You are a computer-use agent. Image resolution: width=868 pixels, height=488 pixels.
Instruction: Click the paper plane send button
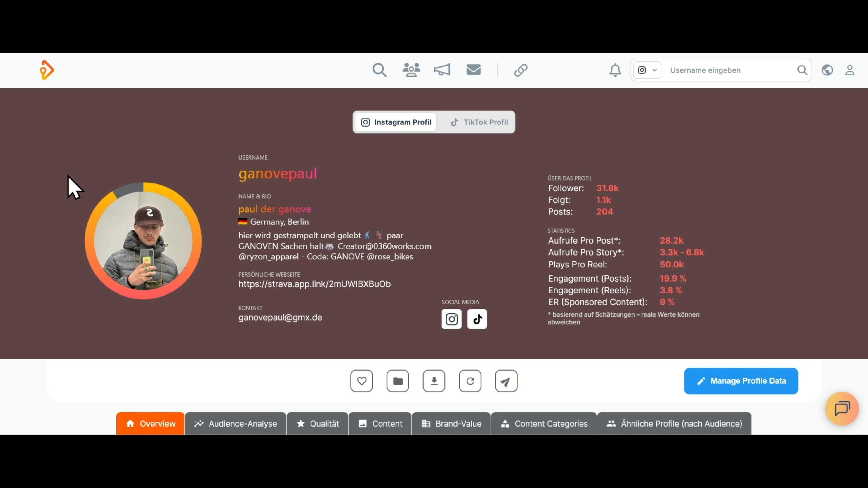tap(506, 381)
